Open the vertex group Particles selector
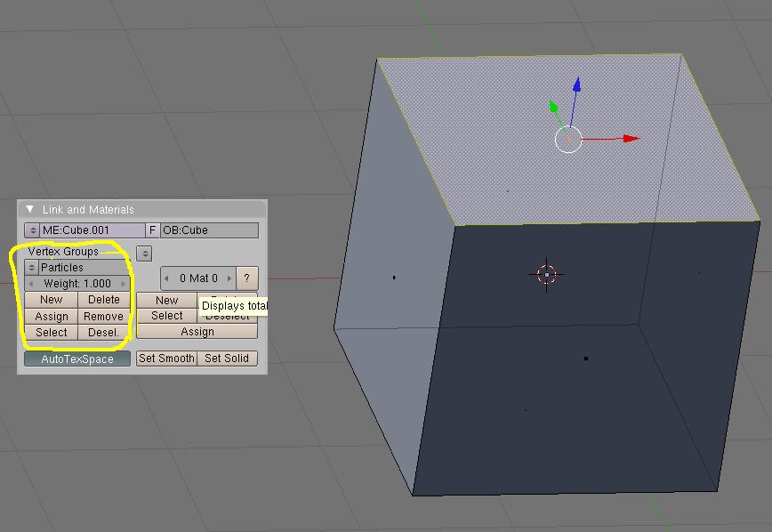This screenshot has width=772, height=532. pos(31,268)
